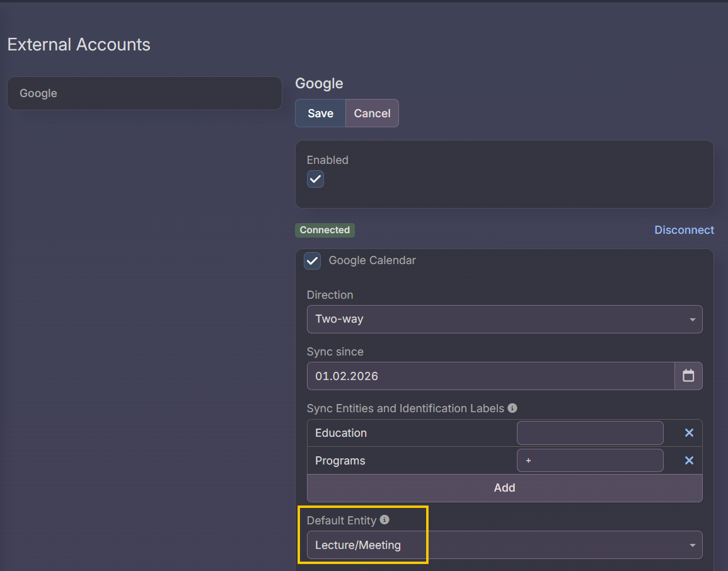This screenshot has height=571, width=728.
Task: Add a new sync entity row
Action: pos(504,488)
